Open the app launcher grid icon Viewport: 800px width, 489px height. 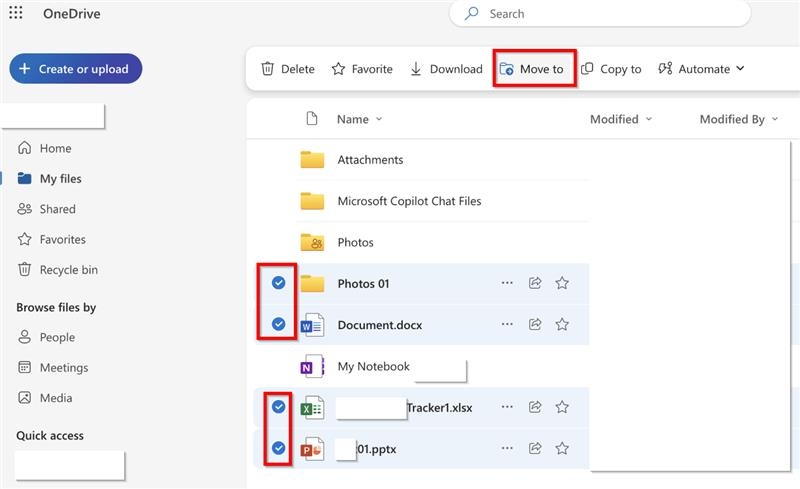[x=16, y=13]
